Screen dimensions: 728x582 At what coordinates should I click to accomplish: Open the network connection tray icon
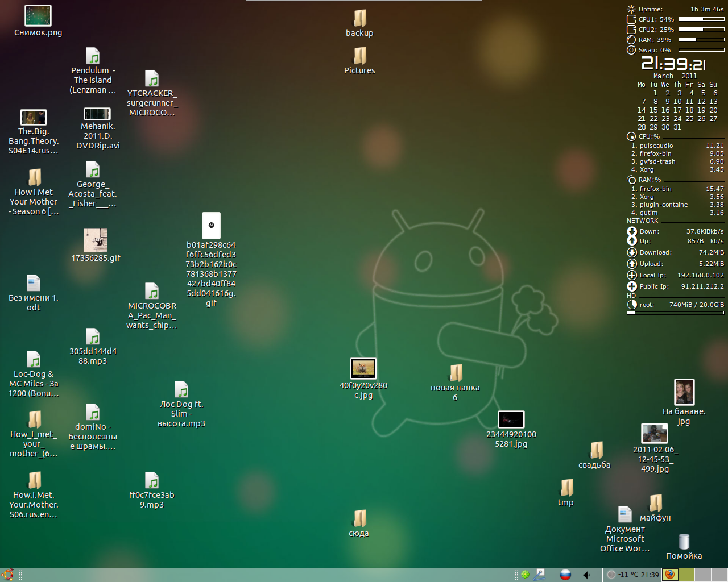pos(540,575)
